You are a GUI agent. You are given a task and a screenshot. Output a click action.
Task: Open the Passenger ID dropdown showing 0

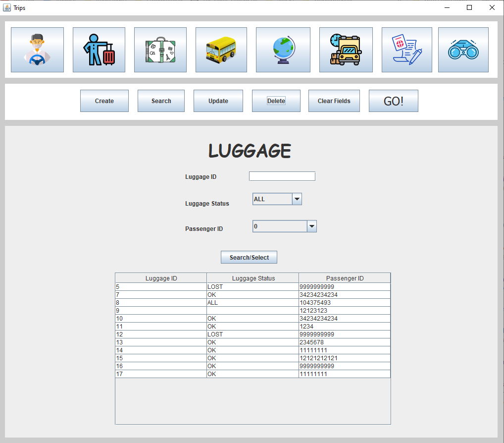tap(285, 226)
